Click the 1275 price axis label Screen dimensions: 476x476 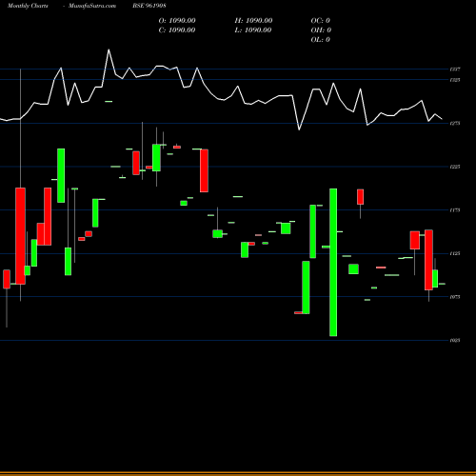[x=455, y=123]
